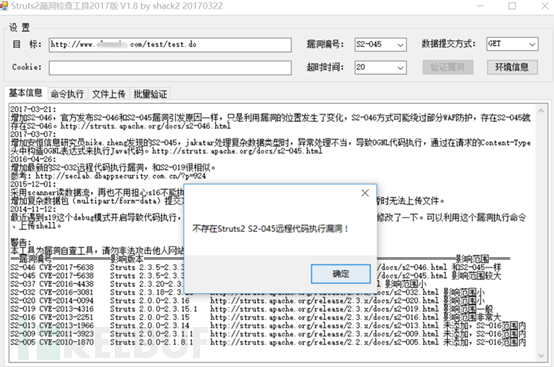Close the S2-045 result dialog
The width and height of the screenshot is (554, 367).
click(365, 193)
